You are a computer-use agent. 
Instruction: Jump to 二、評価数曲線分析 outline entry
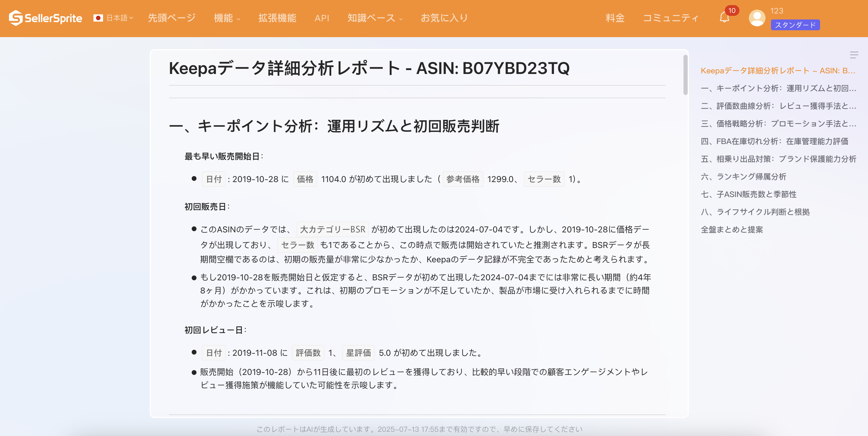[778, 106]
